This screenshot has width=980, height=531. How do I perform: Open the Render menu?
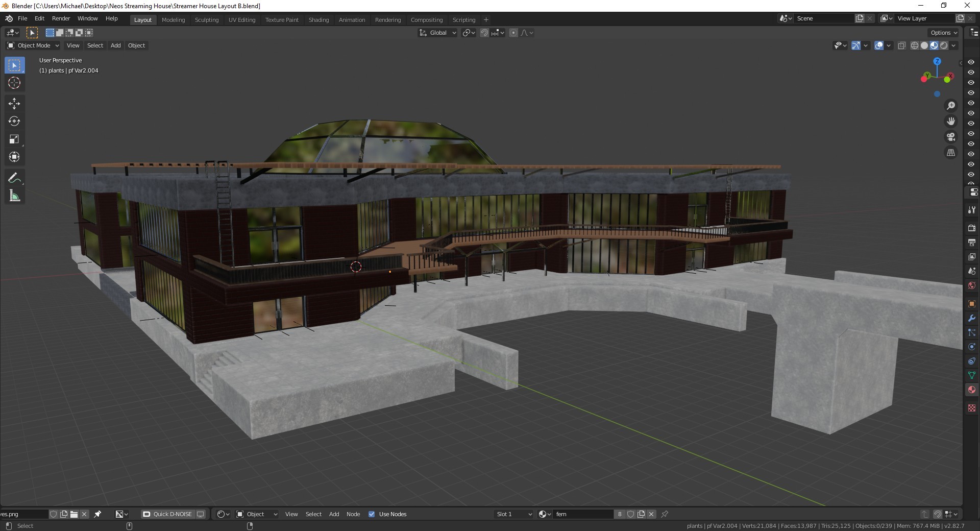(61, 18)
